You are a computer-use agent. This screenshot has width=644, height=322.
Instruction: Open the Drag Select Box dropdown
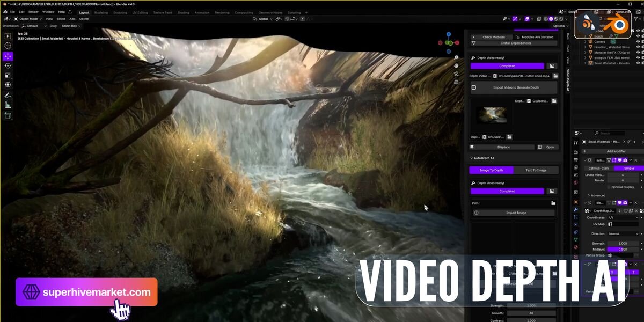tap(71, 26)
